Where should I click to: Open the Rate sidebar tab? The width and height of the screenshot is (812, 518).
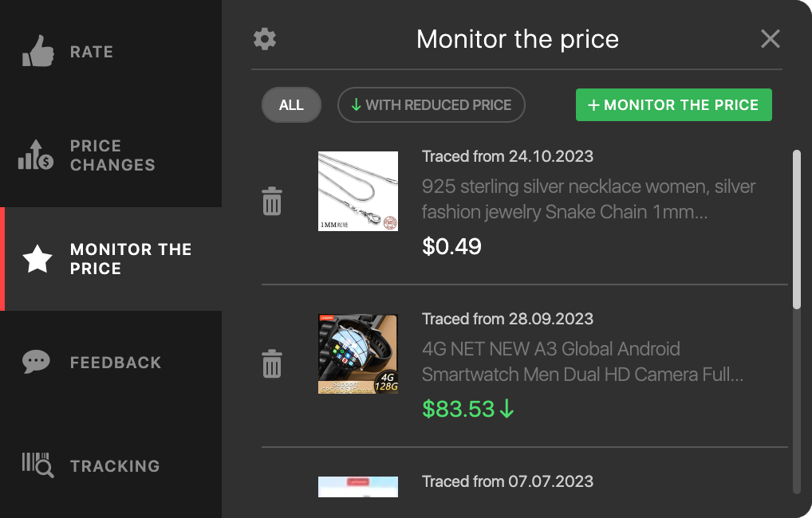tap(92, 52)
